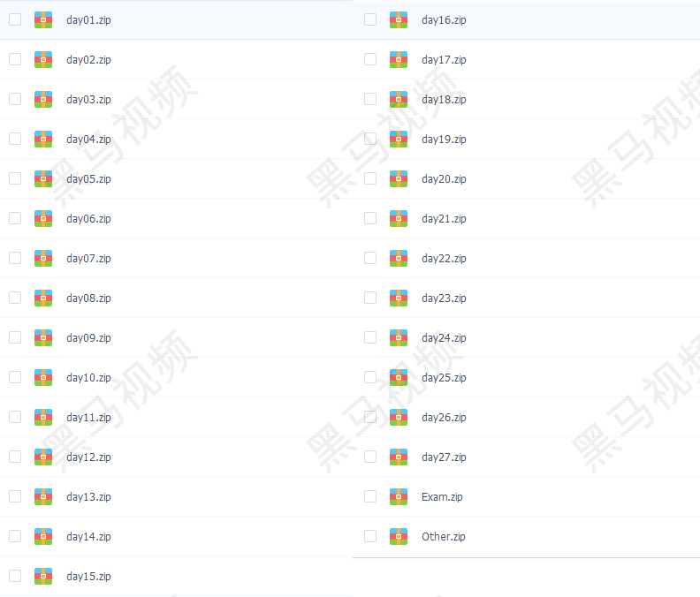Click the day12.zip archive icon
Screen dimensions: 700x597
[x=43, y=457]
